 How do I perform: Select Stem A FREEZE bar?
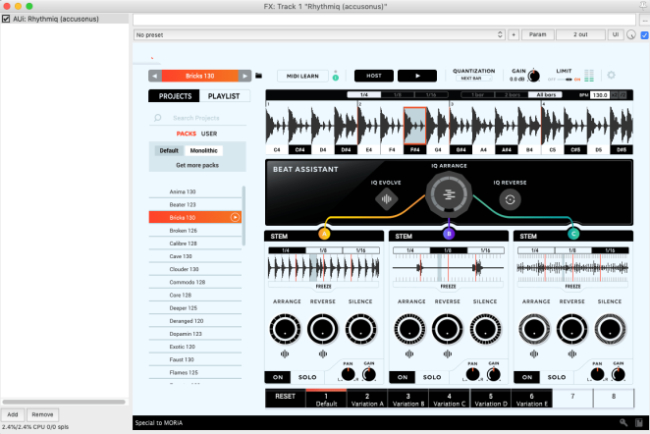pyautogui.click(x=323, y=286)
